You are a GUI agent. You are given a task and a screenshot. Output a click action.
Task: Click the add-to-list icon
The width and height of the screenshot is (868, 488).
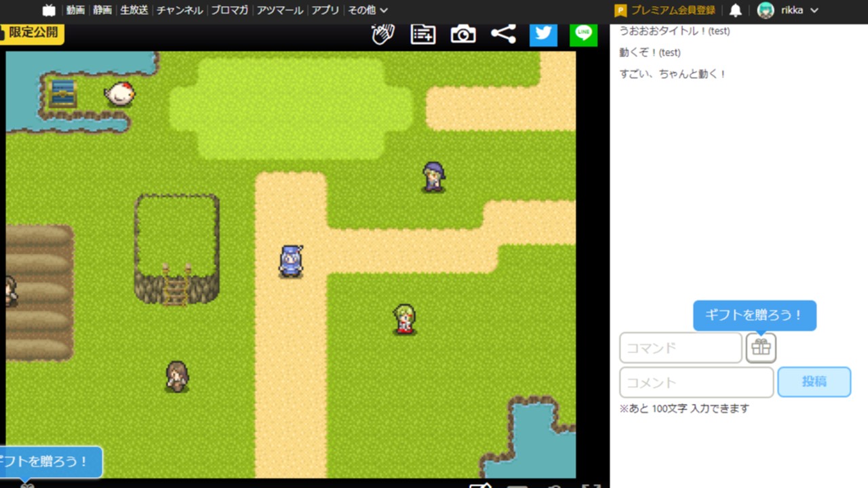click(423, 34)
